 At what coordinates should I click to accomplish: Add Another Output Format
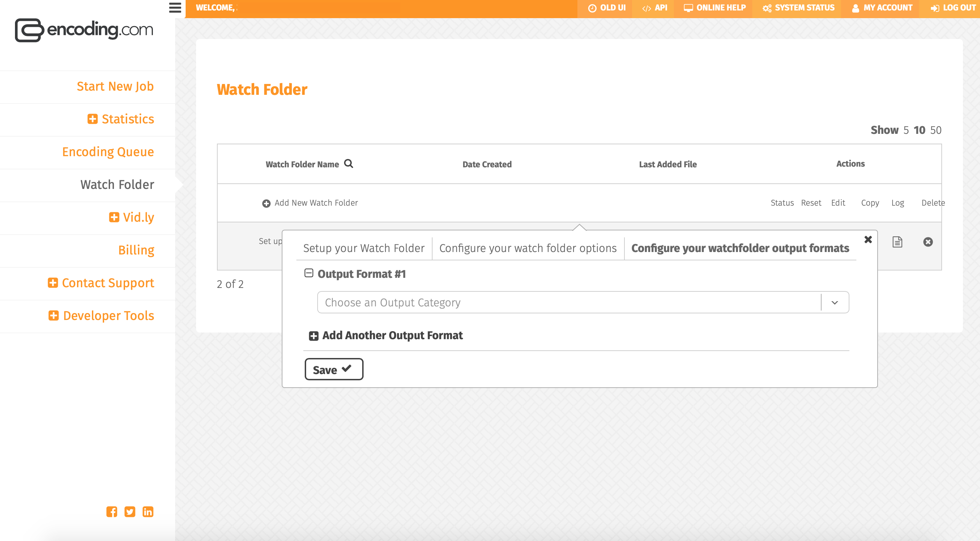386,335
